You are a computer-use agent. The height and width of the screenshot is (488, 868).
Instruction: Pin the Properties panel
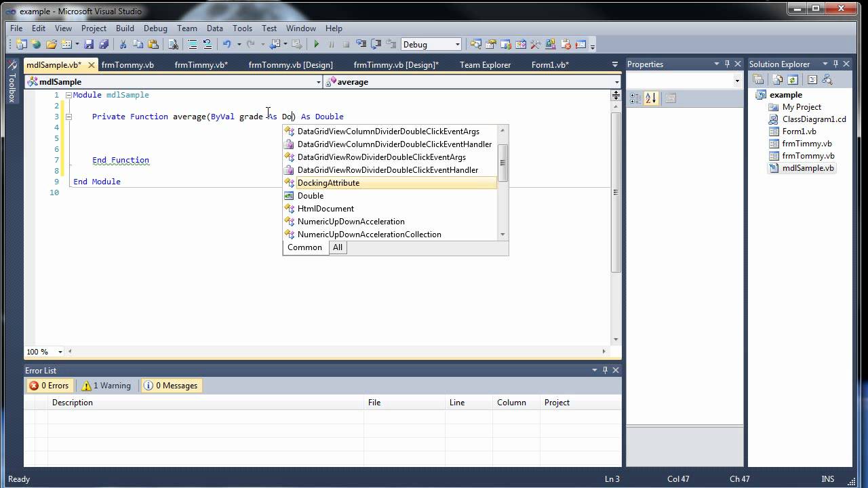(x=728, y=64)
